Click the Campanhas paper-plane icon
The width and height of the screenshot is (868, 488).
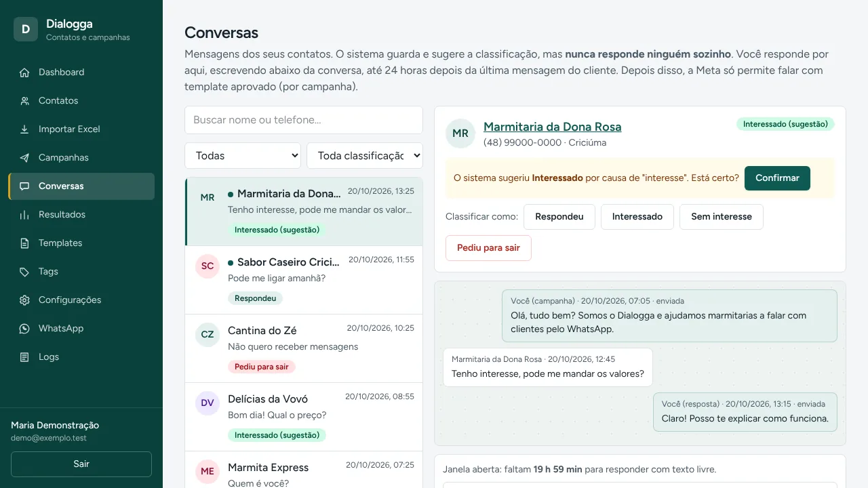point(24,158)
